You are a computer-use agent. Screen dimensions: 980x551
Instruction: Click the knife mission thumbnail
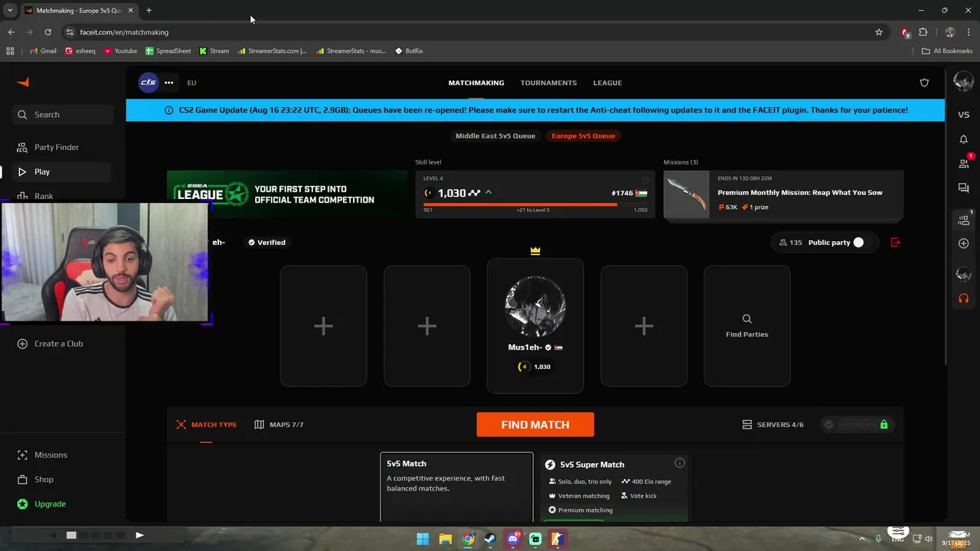[686, 194]
